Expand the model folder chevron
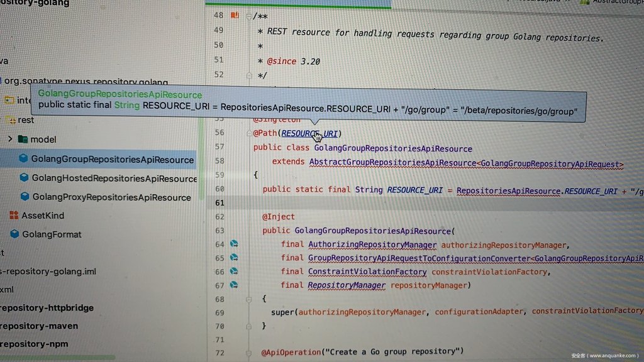This screenshot has width=644, height=362. (10, 139)
